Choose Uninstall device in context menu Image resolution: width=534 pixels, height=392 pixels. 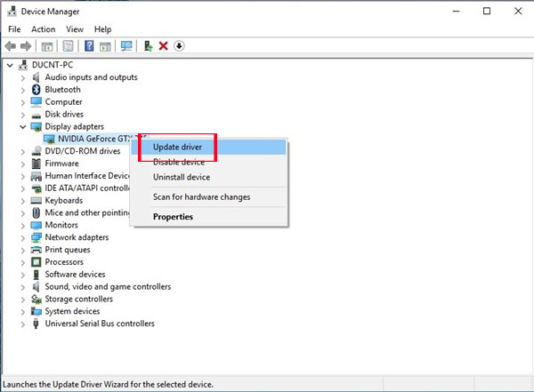[x=182, y=178]
